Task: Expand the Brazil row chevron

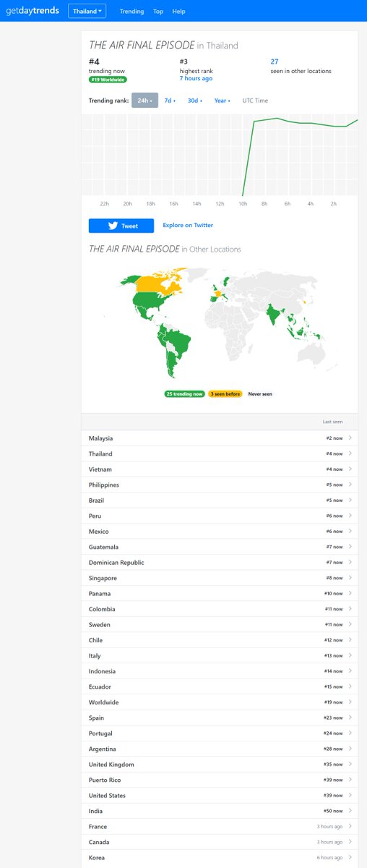Action: 350,501
